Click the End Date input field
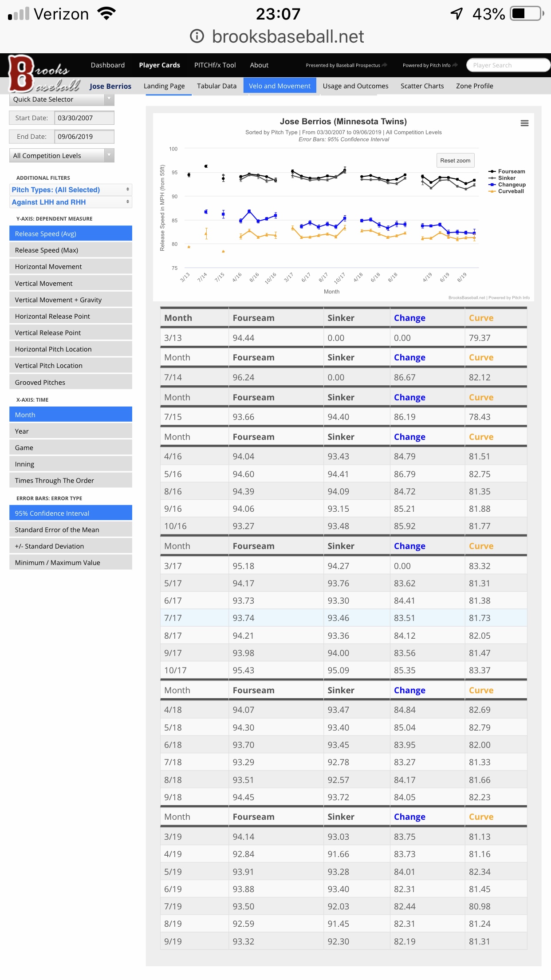 click(84, 137)
